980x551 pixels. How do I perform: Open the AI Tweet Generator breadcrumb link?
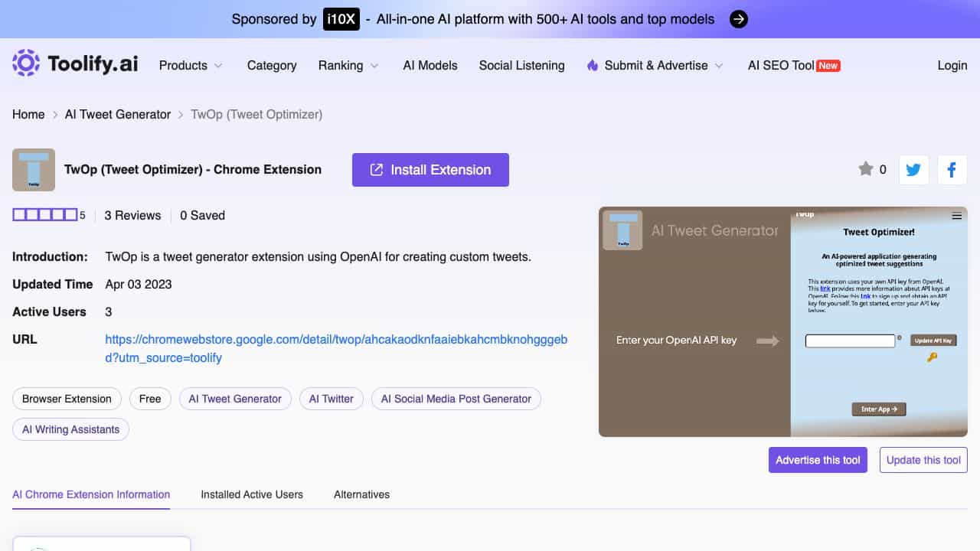(x=118, y=115)
